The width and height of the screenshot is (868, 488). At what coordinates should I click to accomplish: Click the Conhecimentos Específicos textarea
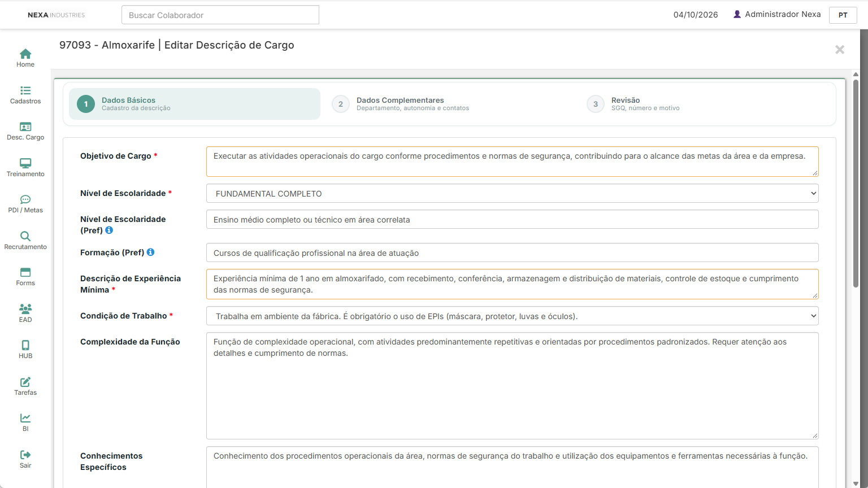coord(513,467)
